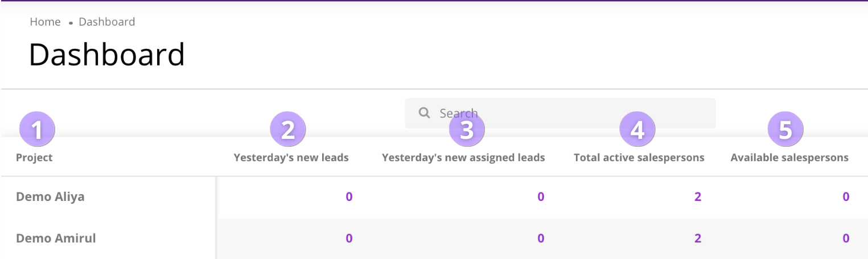This screenshot has height=259, width=868.
Task: Go to Home in the breadcrumb
Action: [45, 22]
